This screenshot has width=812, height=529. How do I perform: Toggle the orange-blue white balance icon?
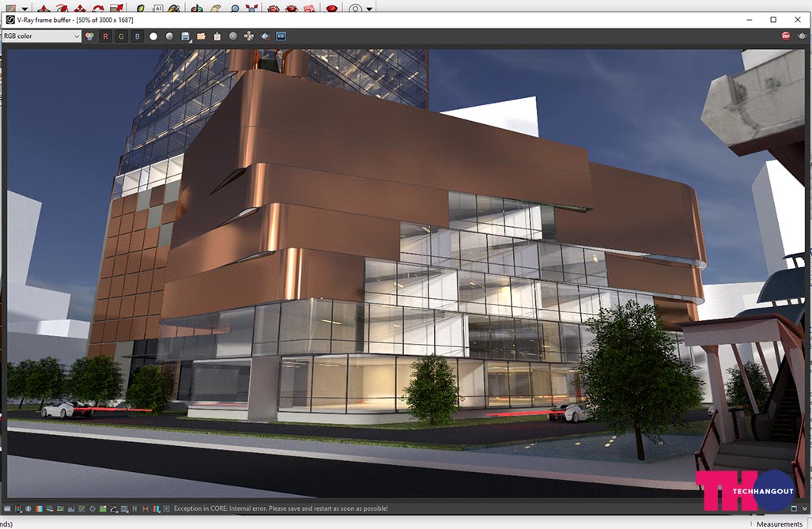[40, 508]
